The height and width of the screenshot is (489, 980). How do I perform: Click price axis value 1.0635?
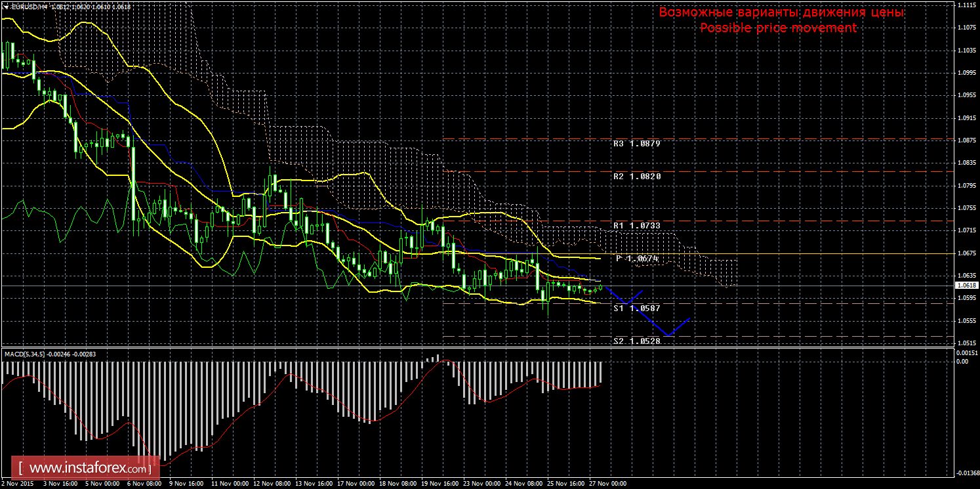(x=967, y=275)
